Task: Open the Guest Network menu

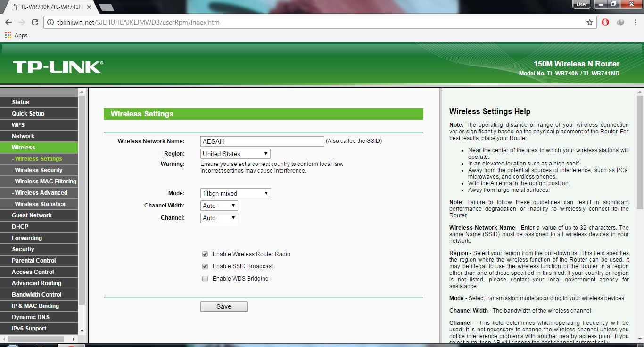Action: coord(39,215)
